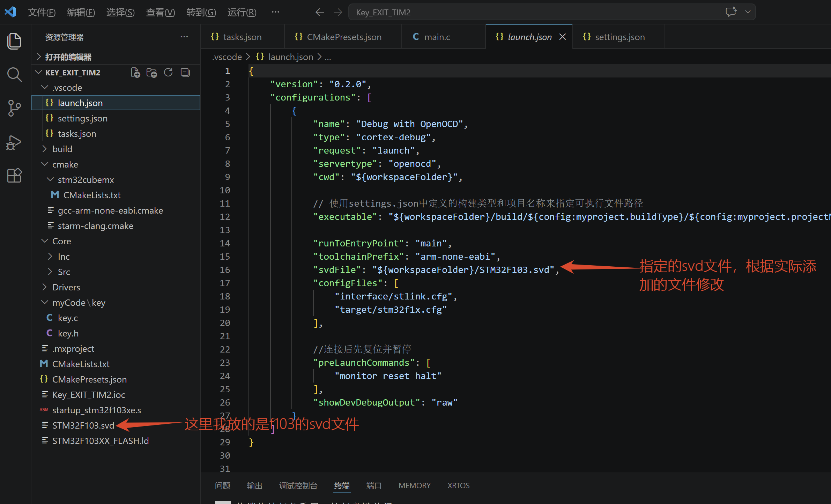Image resolution: width=831 pixels, height=504 pixels.
Task: Click .vscode in the breadcrumb path
Action: (x=227, y=57)
